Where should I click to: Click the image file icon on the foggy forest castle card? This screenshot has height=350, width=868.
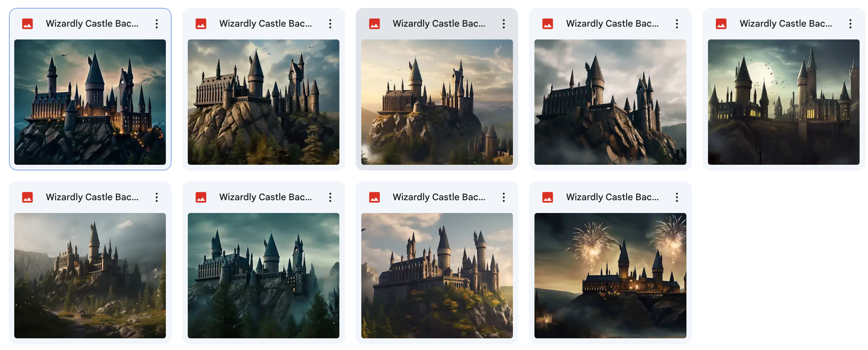click(27, 197)
